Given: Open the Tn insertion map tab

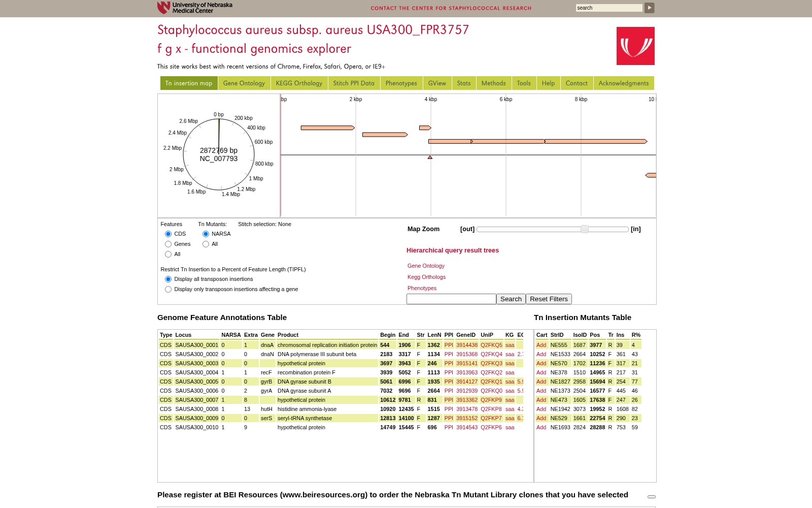Looking at the screenshot, I should point(189,83).
